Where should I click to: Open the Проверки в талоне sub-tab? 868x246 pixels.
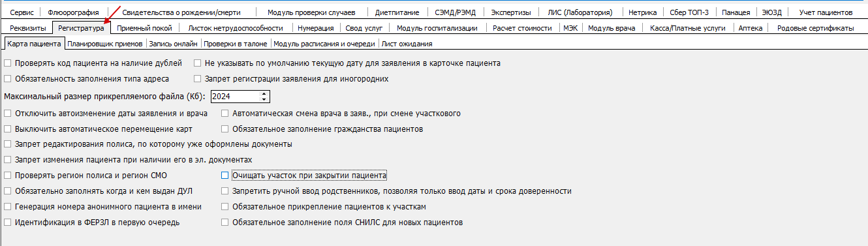pyautogui.click(x=236, y=44)
